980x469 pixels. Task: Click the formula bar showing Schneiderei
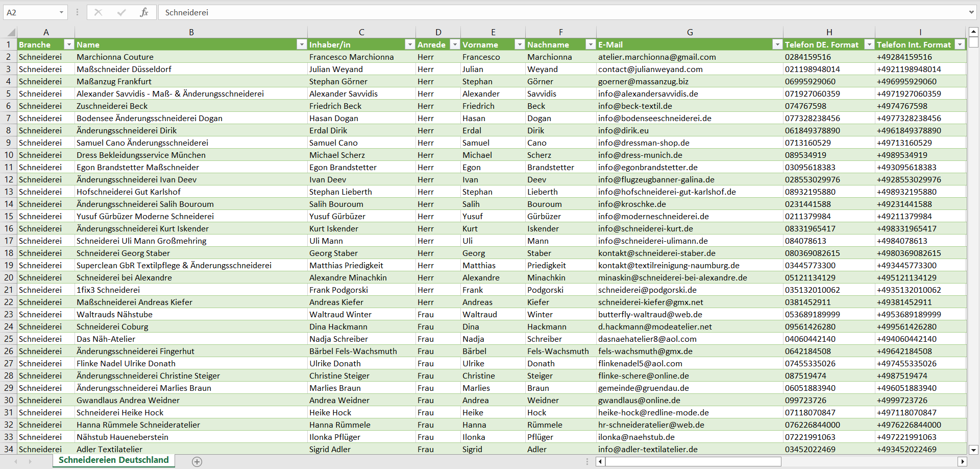(561, 12)
